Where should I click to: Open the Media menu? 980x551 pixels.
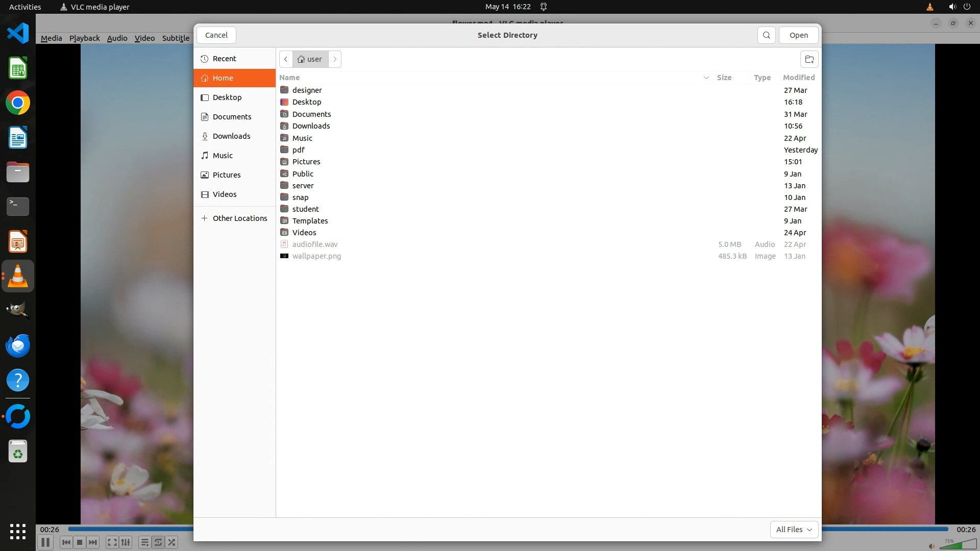(51, 38)
